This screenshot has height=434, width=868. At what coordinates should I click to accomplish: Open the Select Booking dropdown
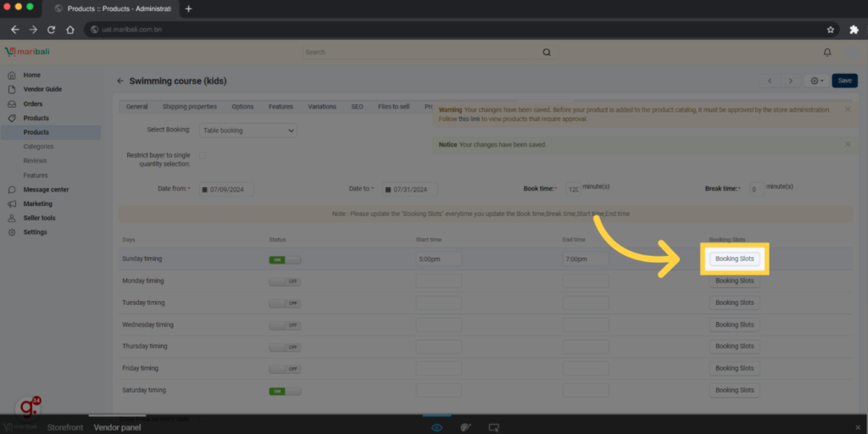[248, 131]
